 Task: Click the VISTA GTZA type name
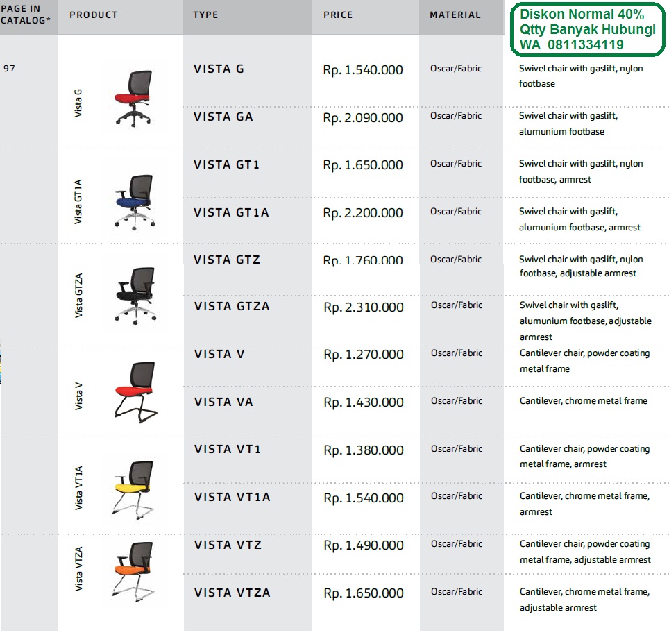[x=232, y=306]
